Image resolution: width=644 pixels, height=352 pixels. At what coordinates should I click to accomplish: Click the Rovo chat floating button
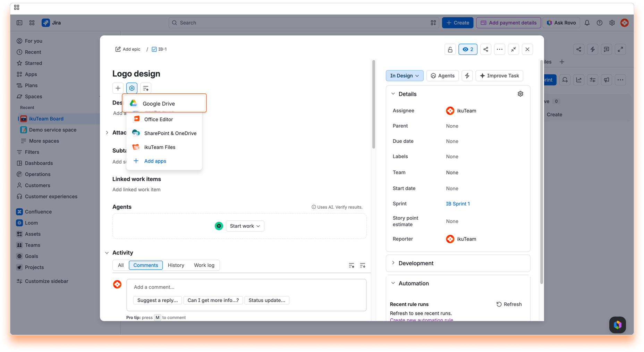(618, 325)
